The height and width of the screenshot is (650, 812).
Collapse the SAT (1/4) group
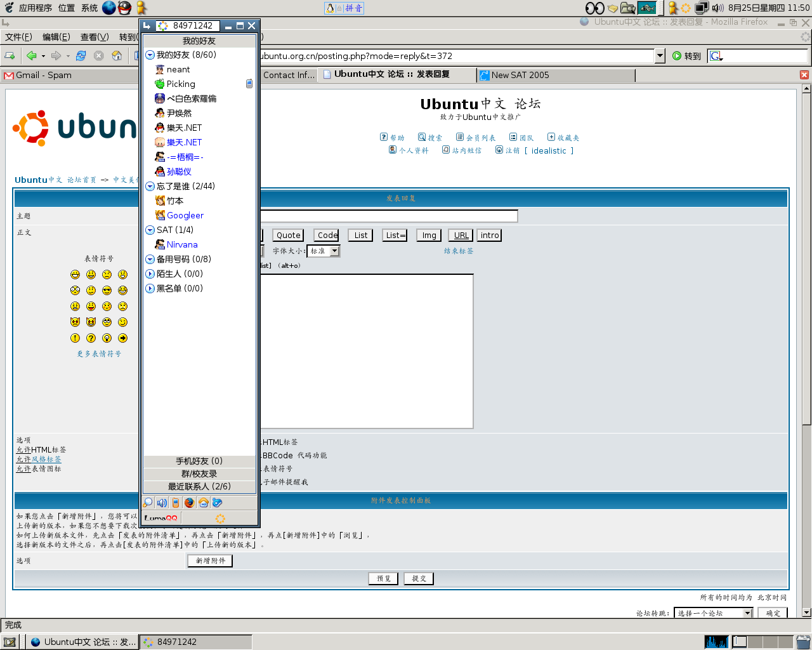[150, 230]
